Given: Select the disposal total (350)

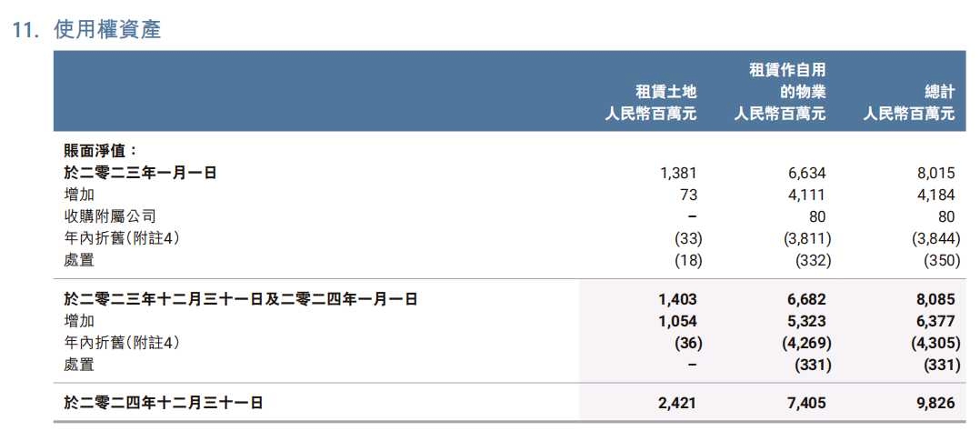Looking at the screenshot, I should (x=937, y=260).
